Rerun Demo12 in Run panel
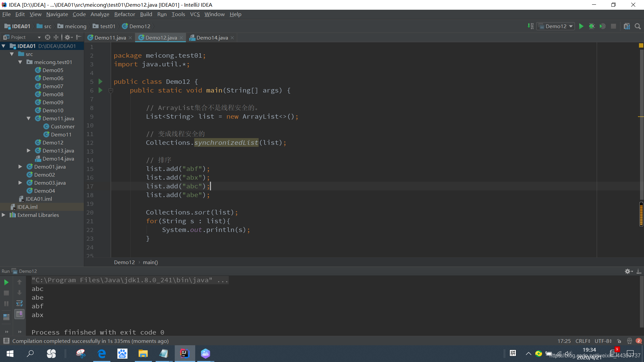The width and height of the screenshot is (644, 362). tap(6, 282)
